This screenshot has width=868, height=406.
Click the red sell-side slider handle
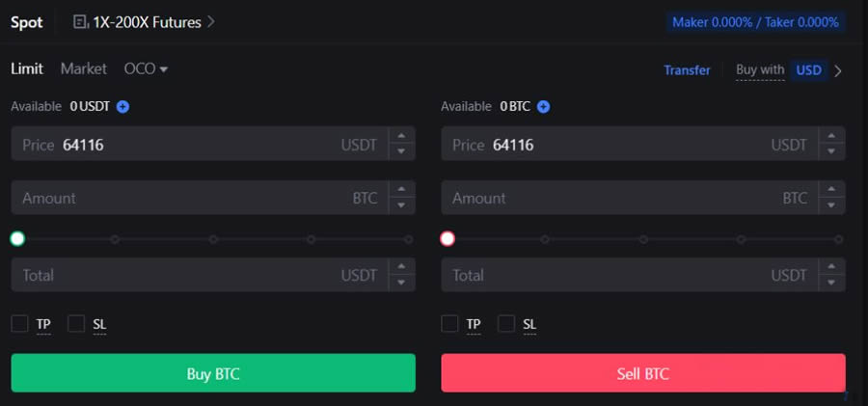point(448,238)
